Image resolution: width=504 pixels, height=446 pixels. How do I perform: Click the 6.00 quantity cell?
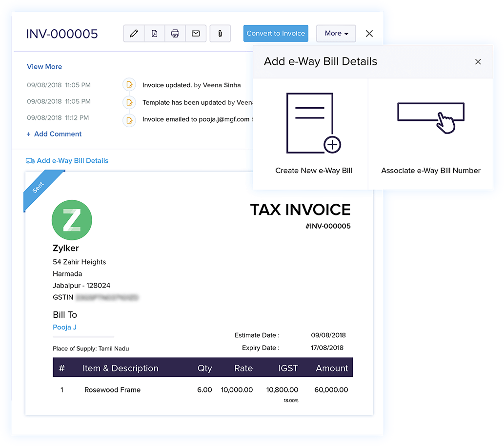click(204, 390)
